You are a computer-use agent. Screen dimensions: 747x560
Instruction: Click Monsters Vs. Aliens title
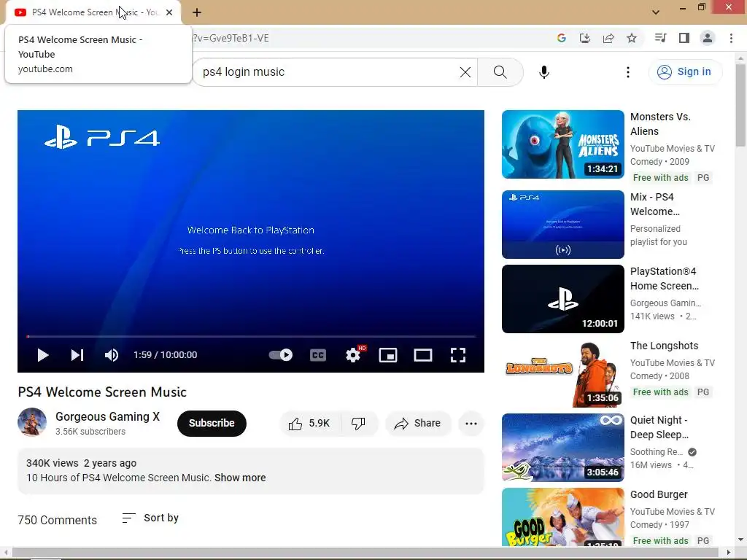tap(660, 124)
